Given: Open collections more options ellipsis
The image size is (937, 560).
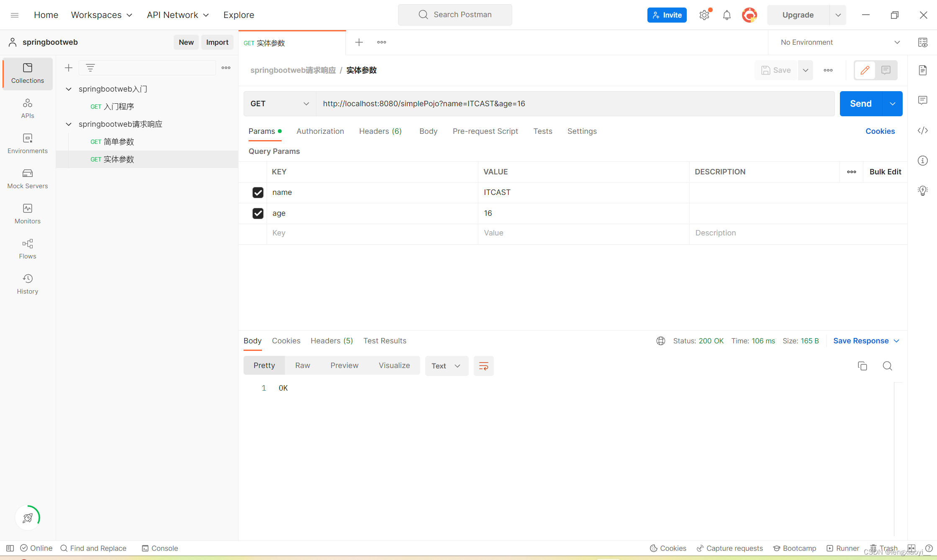Looking at the screenshot, I should coord(226,68).
